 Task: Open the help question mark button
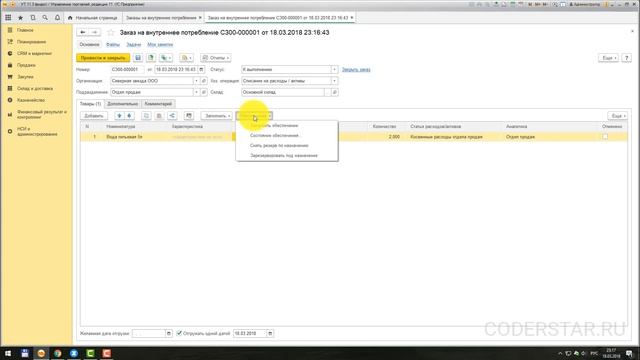[627, 58]
